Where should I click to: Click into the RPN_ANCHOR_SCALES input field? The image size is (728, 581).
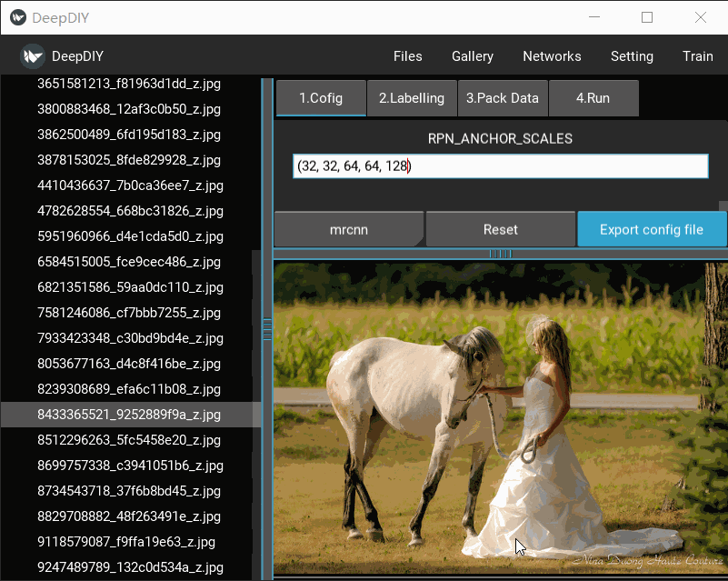pyautogui.click(x=500, y=165)
